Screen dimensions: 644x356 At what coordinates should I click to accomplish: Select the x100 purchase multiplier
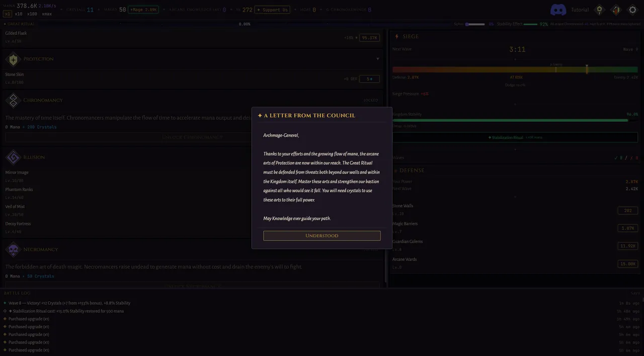point(32,14)
